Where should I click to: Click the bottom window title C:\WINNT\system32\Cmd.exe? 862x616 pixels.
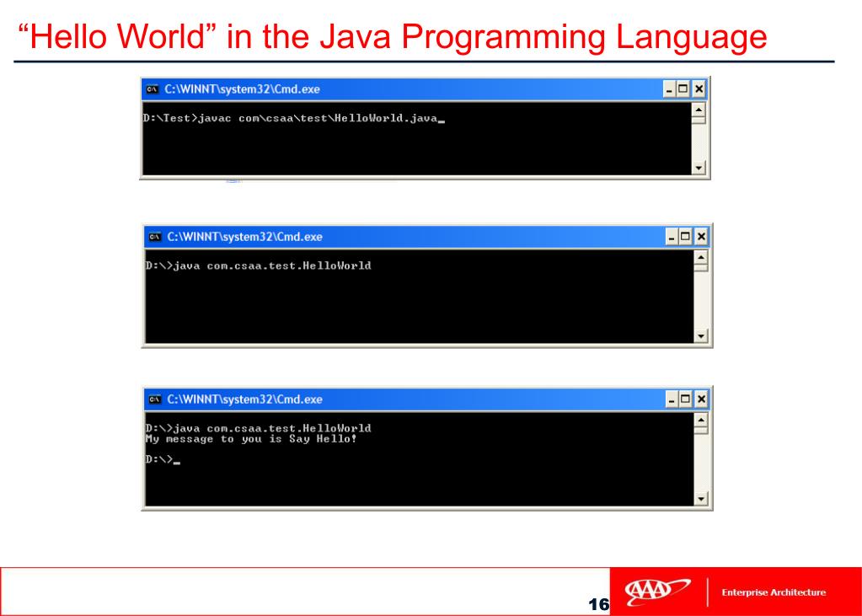pyautogui.click(x=244, y=399)
